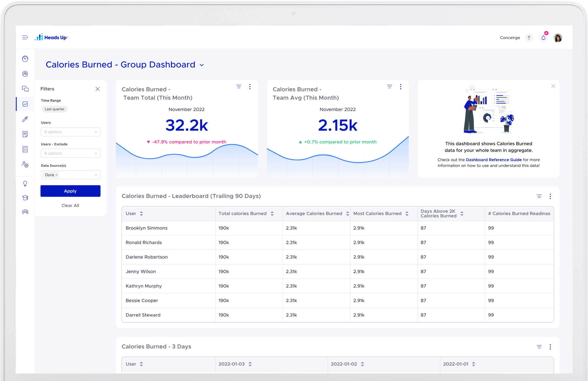The height and width of the screenshot is (381, 588).
Task: Open the group users sidebar icon
Action: point(25,212)
